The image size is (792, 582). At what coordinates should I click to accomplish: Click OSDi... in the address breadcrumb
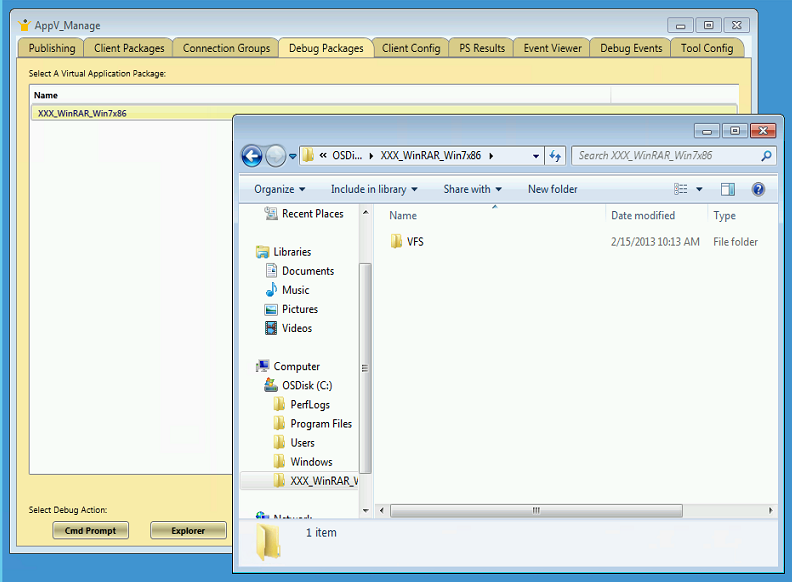coord(347,156)
